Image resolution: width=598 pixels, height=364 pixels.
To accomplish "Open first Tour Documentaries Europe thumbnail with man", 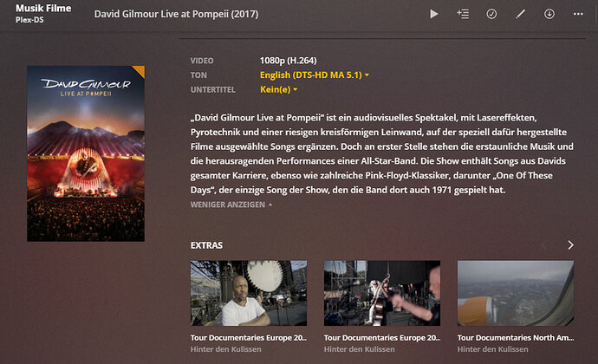I will click(x=249, y=293).
